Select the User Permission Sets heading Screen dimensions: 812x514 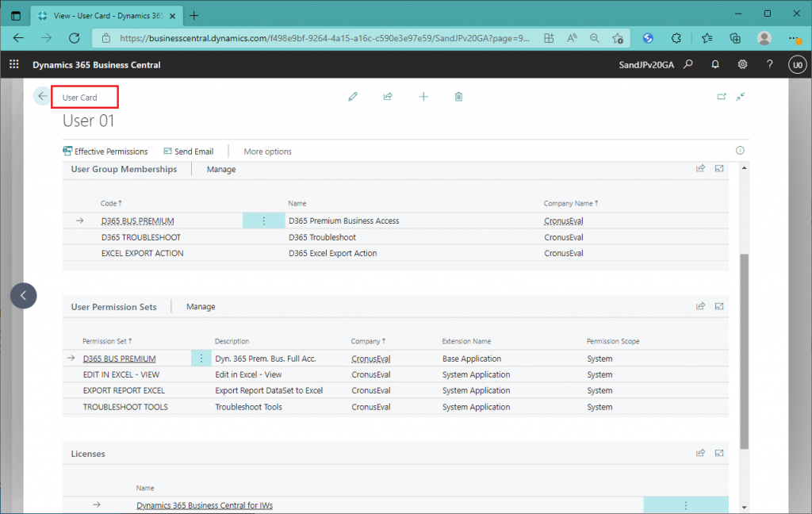(x=113, y=307)
